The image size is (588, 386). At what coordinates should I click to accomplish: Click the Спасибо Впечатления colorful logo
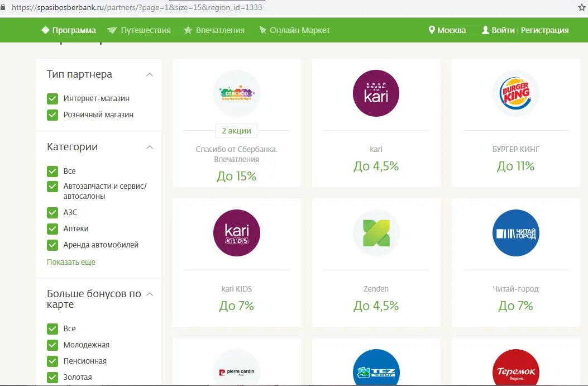[237, 93]
